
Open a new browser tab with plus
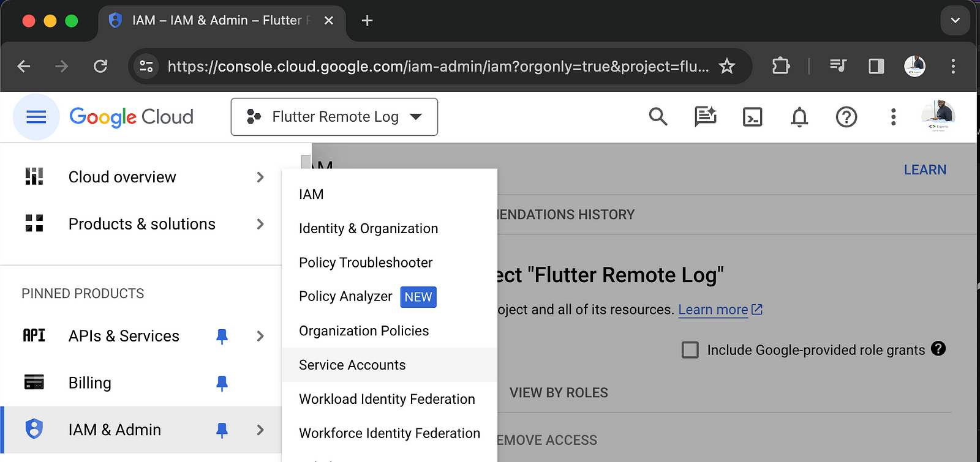pos(367,21)
